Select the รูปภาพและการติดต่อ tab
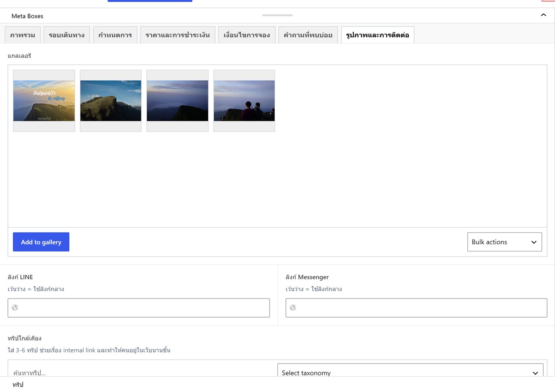This screenshot has width=555, height=392. (377, 35)
